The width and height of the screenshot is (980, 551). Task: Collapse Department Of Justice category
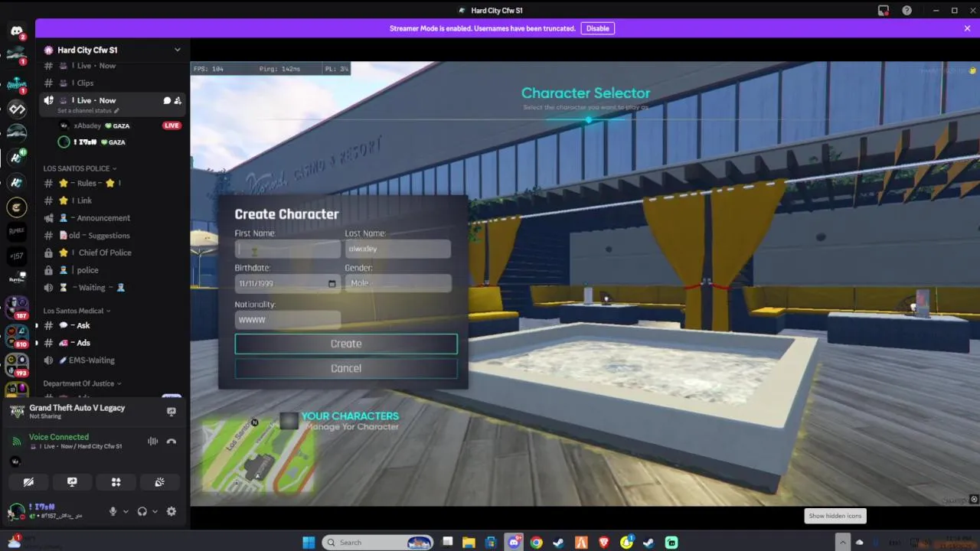82,383
